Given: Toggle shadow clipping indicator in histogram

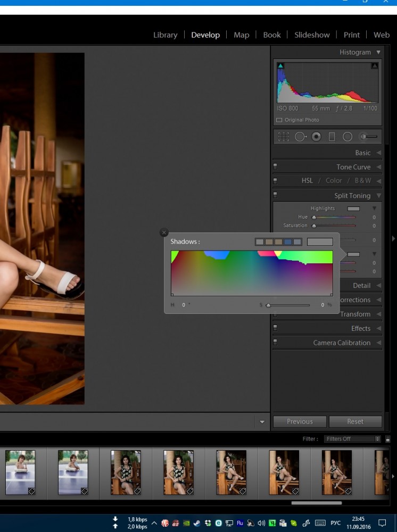Looking at the screenshot, I should [x=280, y=66].
